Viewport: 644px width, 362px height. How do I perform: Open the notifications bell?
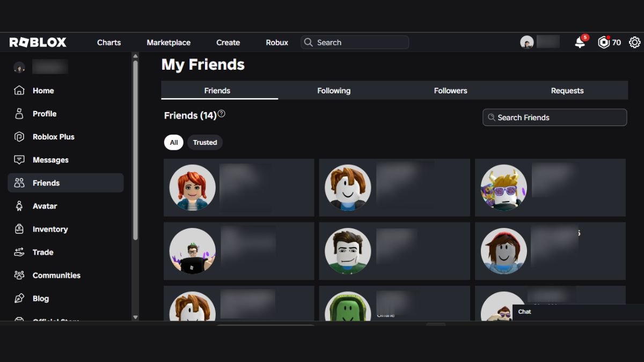click(580, 42)
